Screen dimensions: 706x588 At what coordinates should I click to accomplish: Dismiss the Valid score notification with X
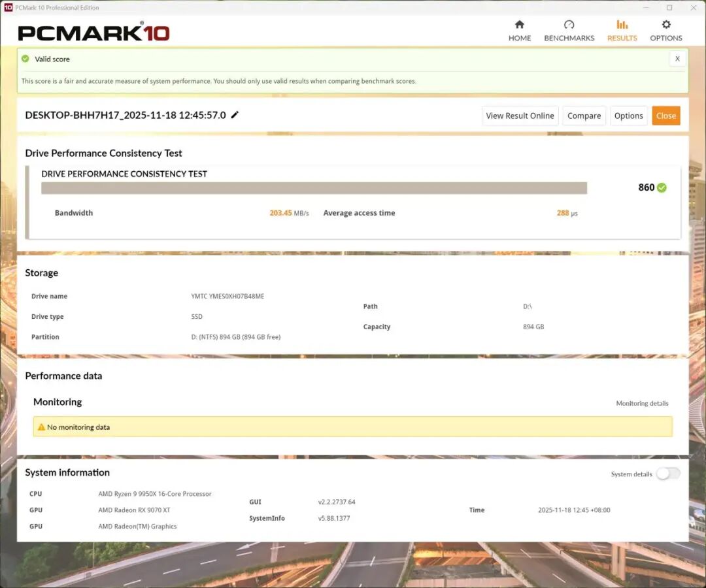click(x=677, y=59)
